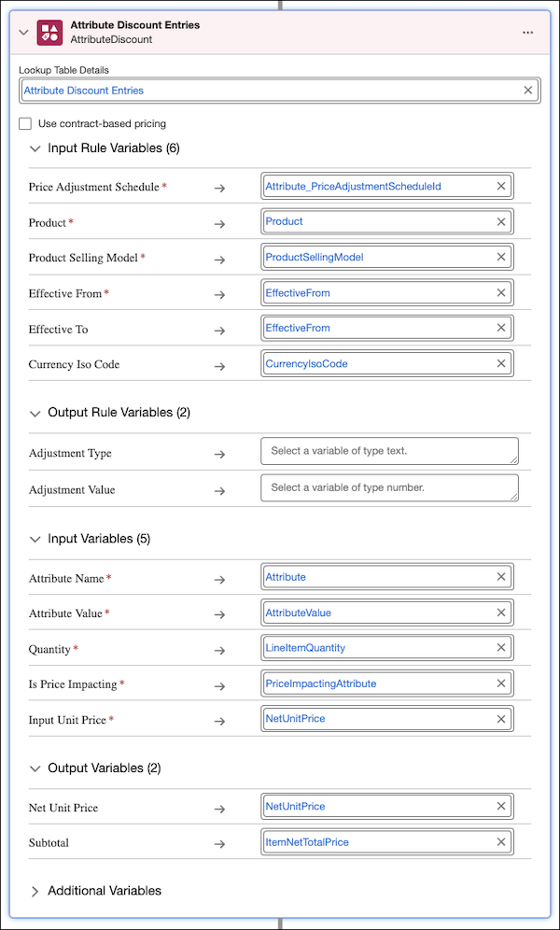
Task: Enable Use contract-based pricing
Action: [x=23, y=123]
